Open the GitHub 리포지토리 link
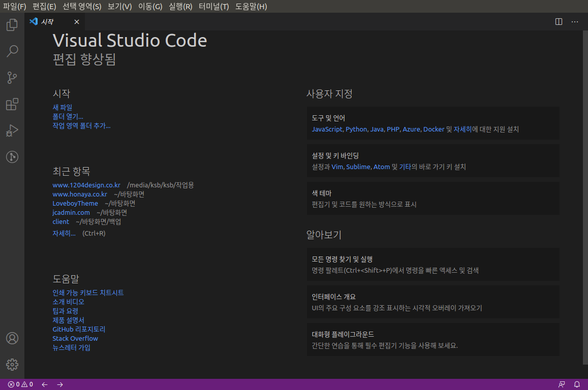 [x=79, y=329]
